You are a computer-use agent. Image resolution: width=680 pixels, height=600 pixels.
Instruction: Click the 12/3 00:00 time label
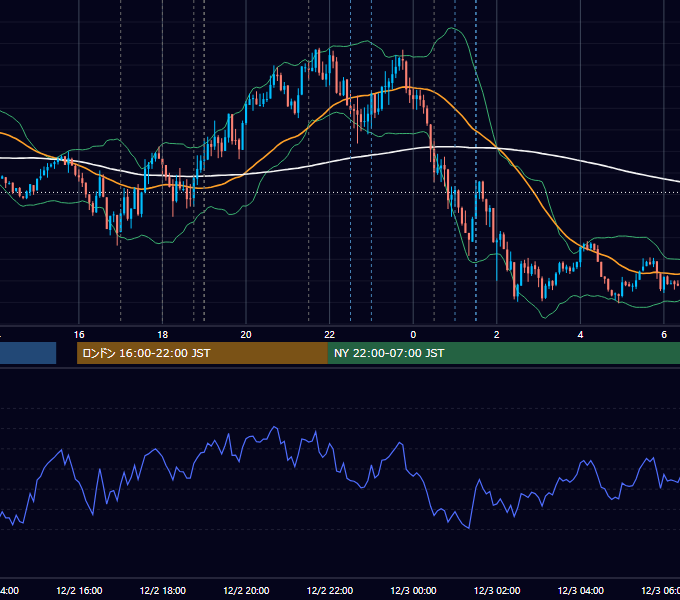tap(413, 590)
